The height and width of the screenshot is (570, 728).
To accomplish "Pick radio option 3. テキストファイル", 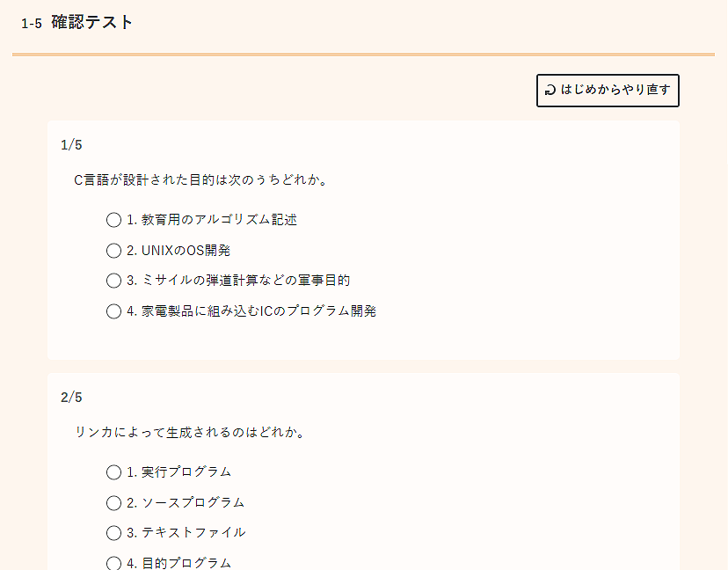I will [113, 533].
